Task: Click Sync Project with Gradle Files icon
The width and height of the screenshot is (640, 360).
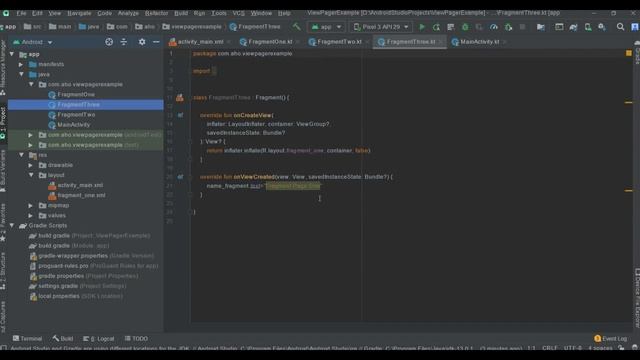Action: tap(573, 27)
